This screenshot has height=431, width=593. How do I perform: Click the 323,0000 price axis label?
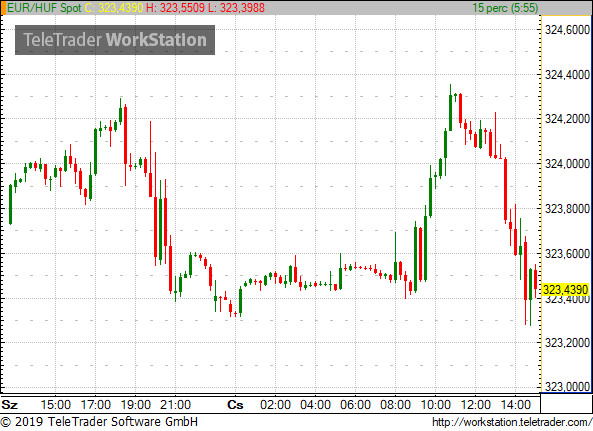[567, 386]
